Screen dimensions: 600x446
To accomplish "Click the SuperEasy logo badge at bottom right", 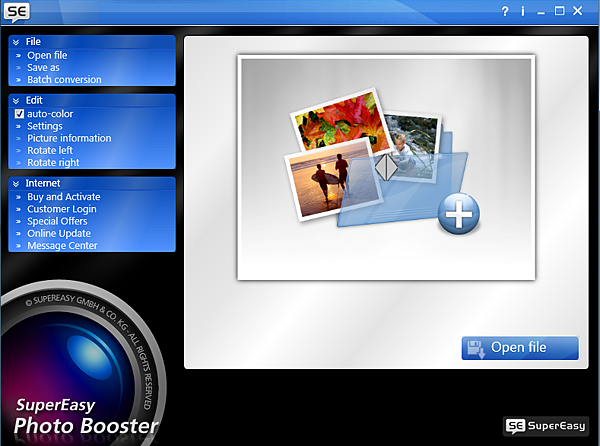I will (x=546, y=426).
